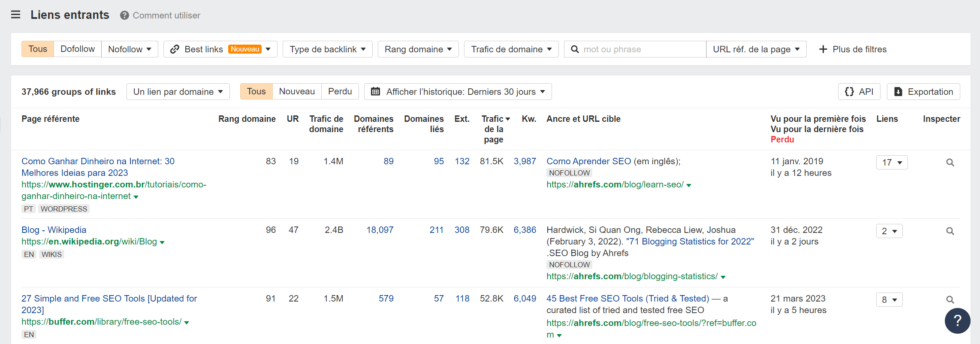Click Comment utiliser link

166,15
